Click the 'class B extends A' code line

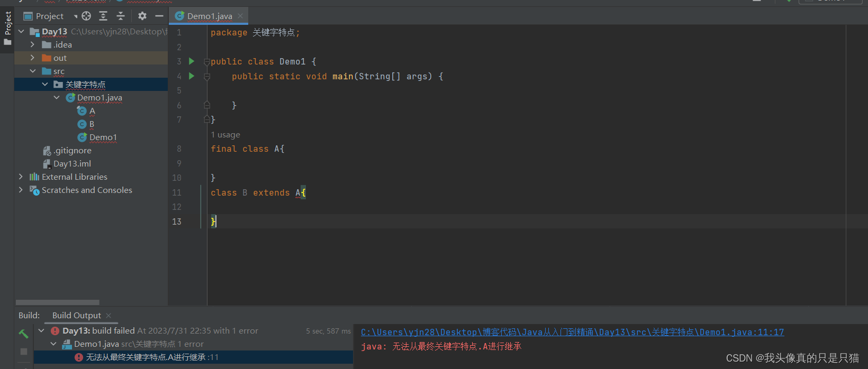coord(258,192)
